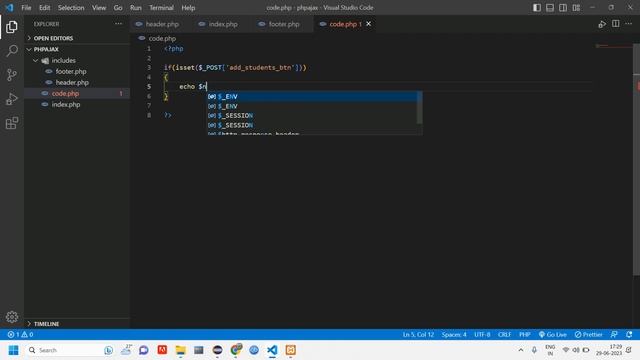The image size is (640, 360).
Task: Open the Run menu
Action: click(x=136, y=8)
